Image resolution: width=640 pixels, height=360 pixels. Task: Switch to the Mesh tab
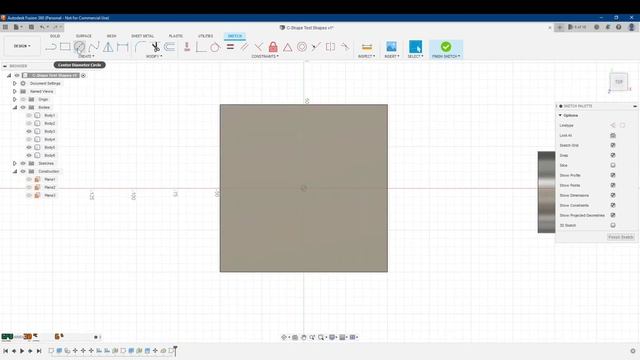point(111,36)
